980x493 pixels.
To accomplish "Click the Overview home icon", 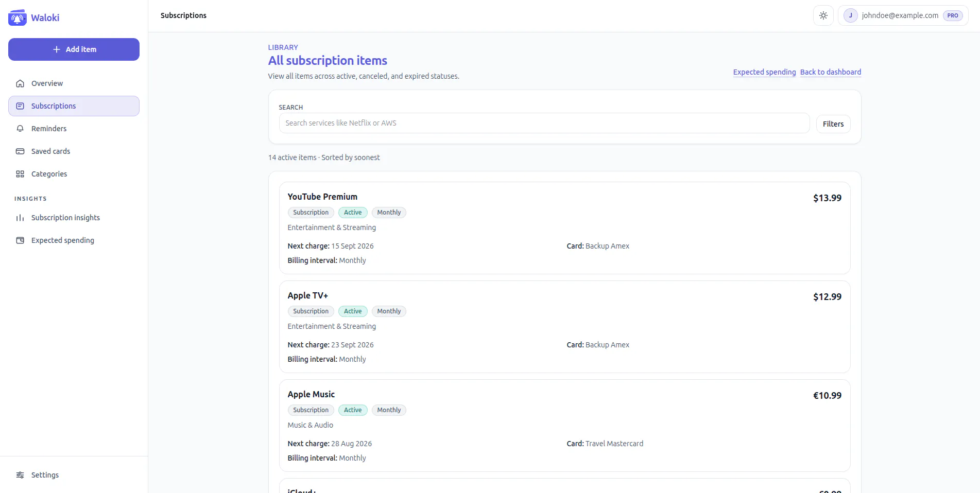I will tap(20, 83).
